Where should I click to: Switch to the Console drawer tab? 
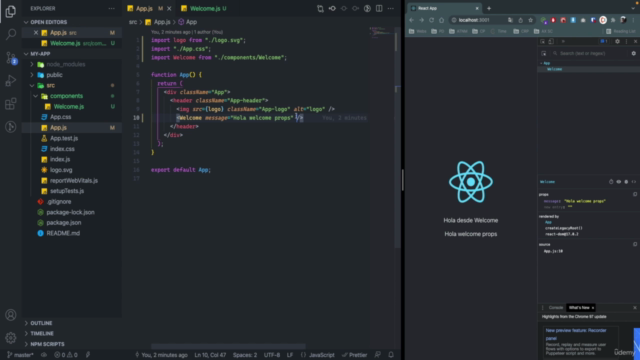[x=556, y=308]
